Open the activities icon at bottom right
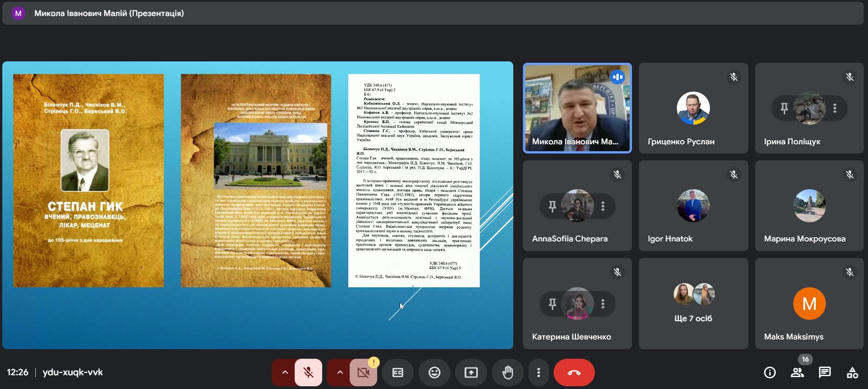This screenshot has height=389, width=868. click(x=852, y=373)
